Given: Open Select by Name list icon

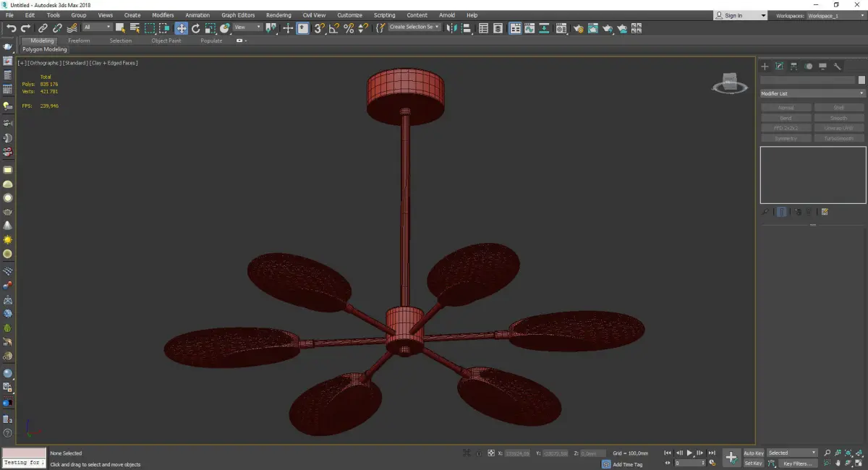Looking at the screenshot, I should tap(135, 28).
